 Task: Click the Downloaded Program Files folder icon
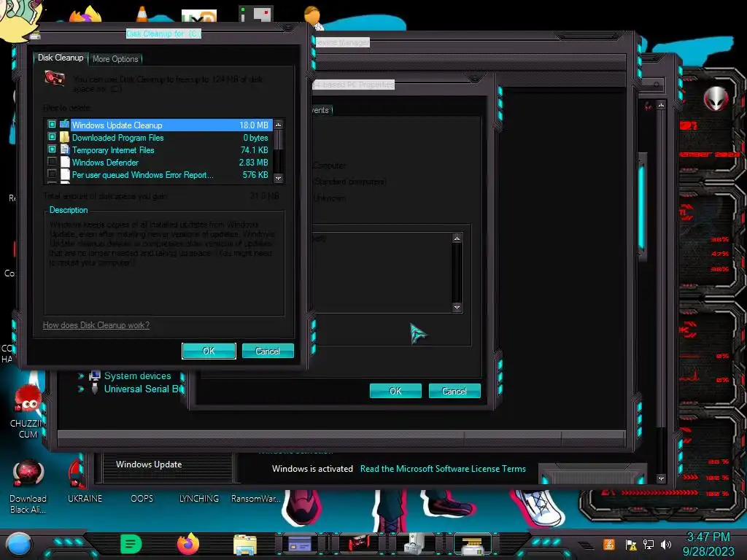(x=65, y=137)
